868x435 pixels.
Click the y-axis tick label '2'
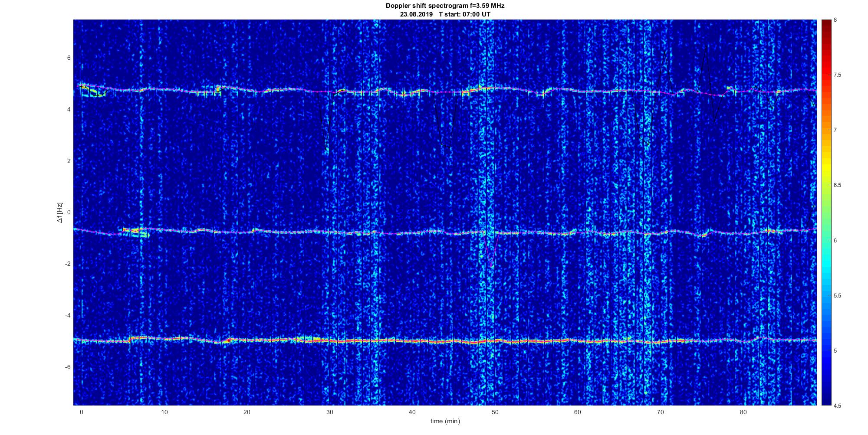pyautogui.click(x=69, y=161)
